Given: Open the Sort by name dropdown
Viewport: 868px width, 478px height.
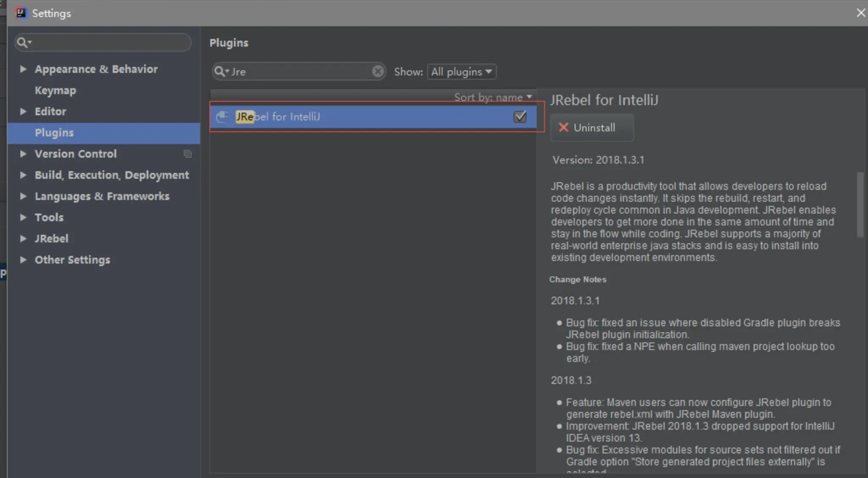Looking at the screenshot, I should 493,97.
